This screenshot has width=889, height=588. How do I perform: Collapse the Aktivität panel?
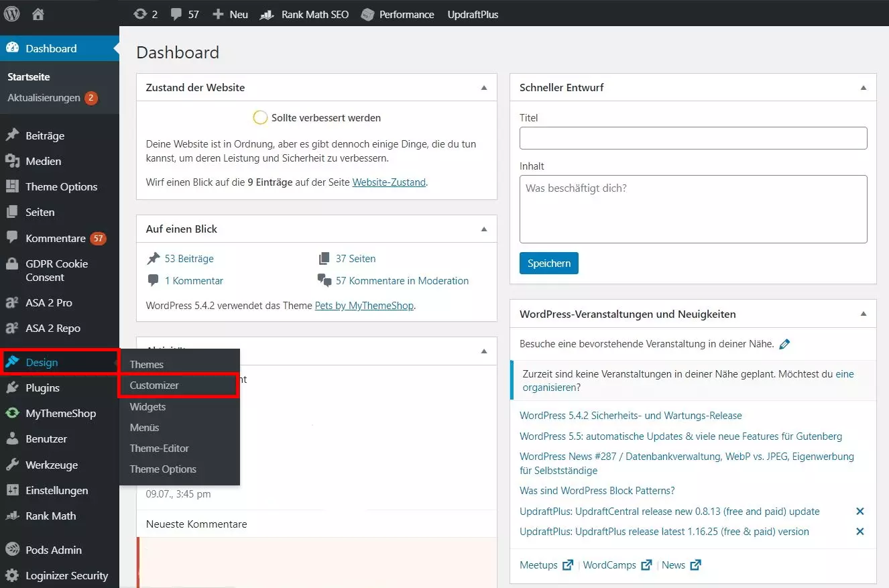coord(484,351)
